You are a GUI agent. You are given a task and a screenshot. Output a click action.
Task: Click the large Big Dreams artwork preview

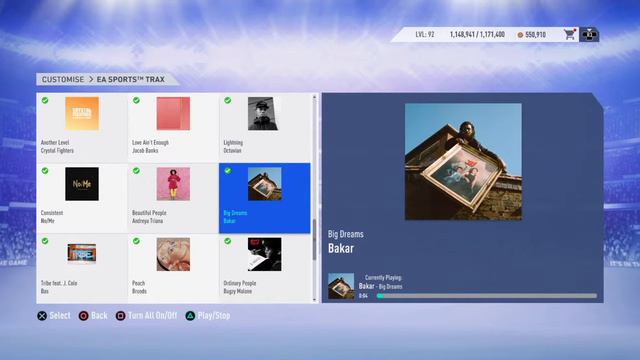[463, 162]
